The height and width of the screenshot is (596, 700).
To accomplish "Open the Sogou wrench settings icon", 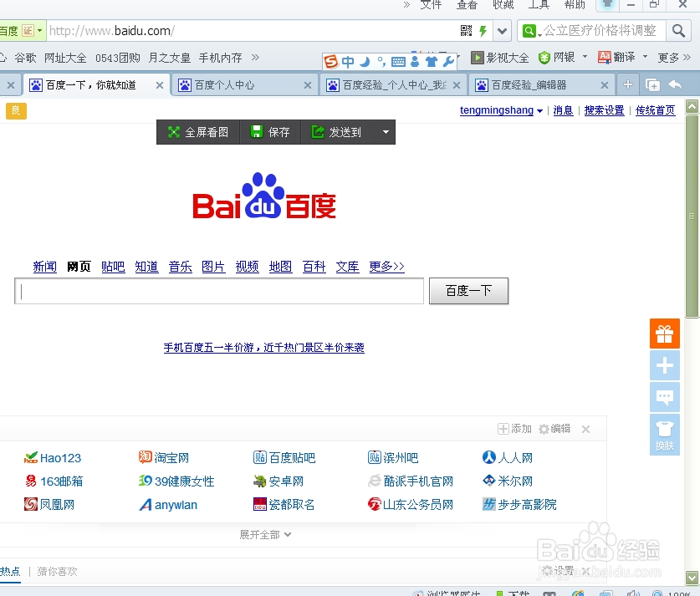I will click(448, 62).
